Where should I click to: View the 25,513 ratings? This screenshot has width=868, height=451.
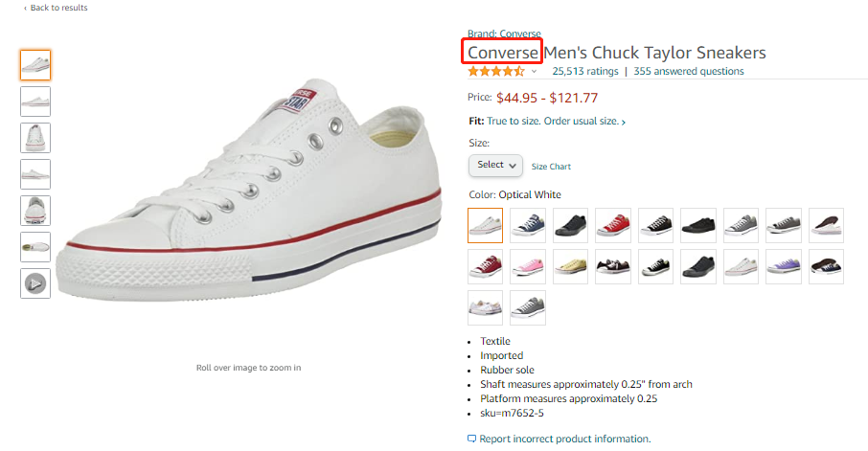click(x=584, y=71)
